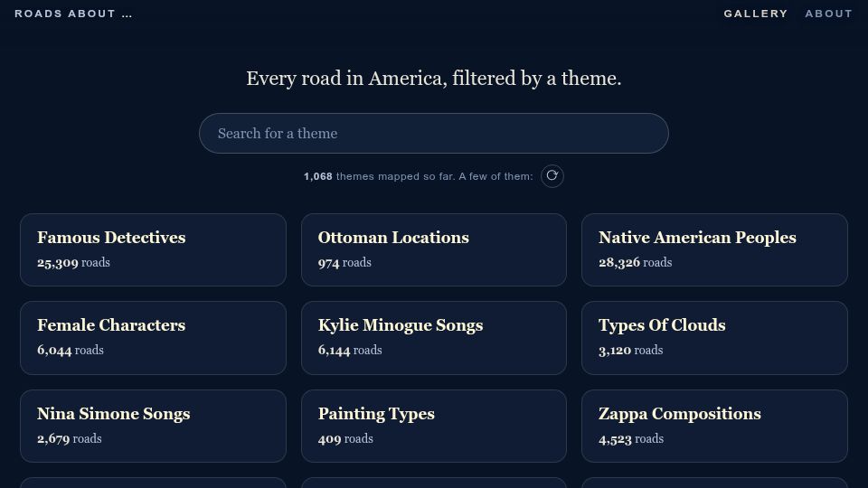Choose the Zappa Compositions theme card
Screen dimensions: 868x488
[x=714, y=426]
